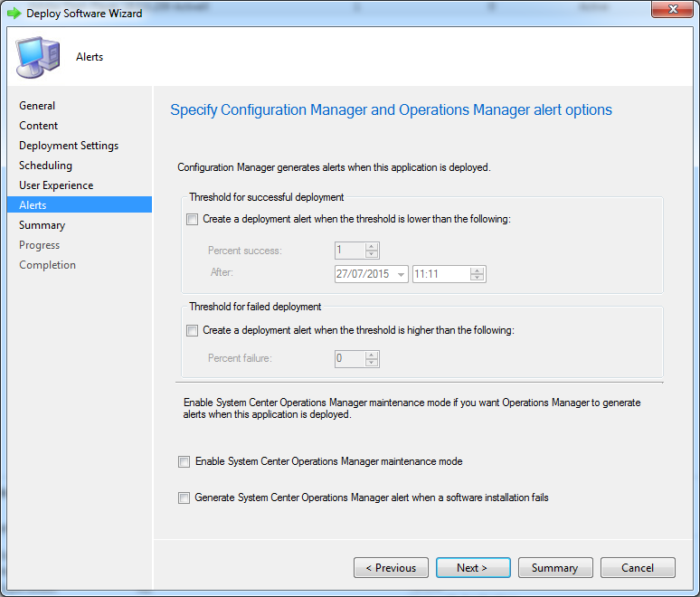Image resolution: width=700 pixels, height=597 pixels.
Task: Open the Content step in sidebar
Action: 39,126
